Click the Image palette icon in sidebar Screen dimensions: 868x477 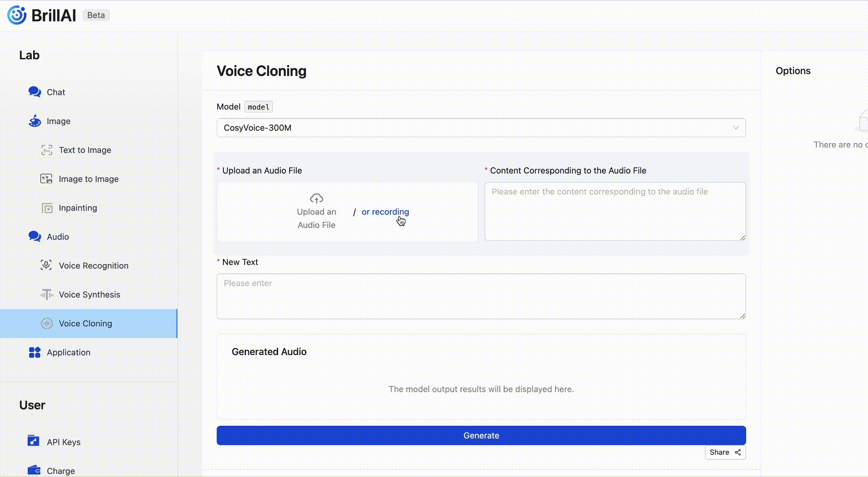34,121
